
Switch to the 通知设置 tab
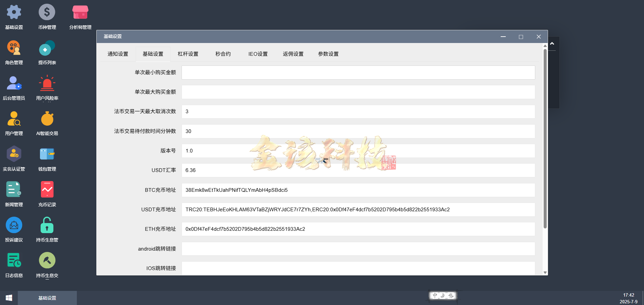[118, 54]
